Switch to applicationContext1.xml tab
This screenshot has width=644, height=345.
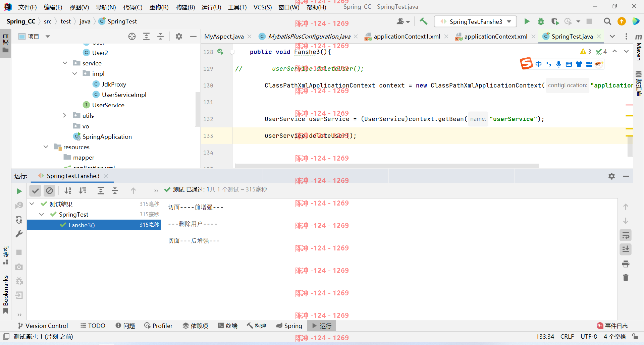click(x=407, y=37)
